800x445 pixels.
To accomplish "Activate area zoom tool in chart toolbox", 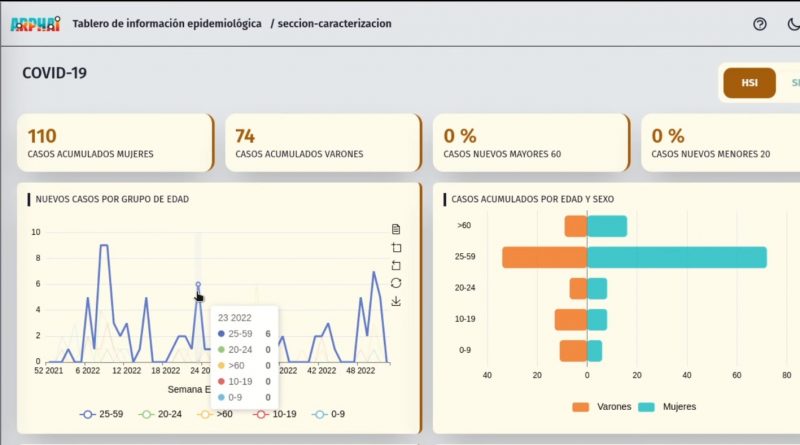I will 396,247.
